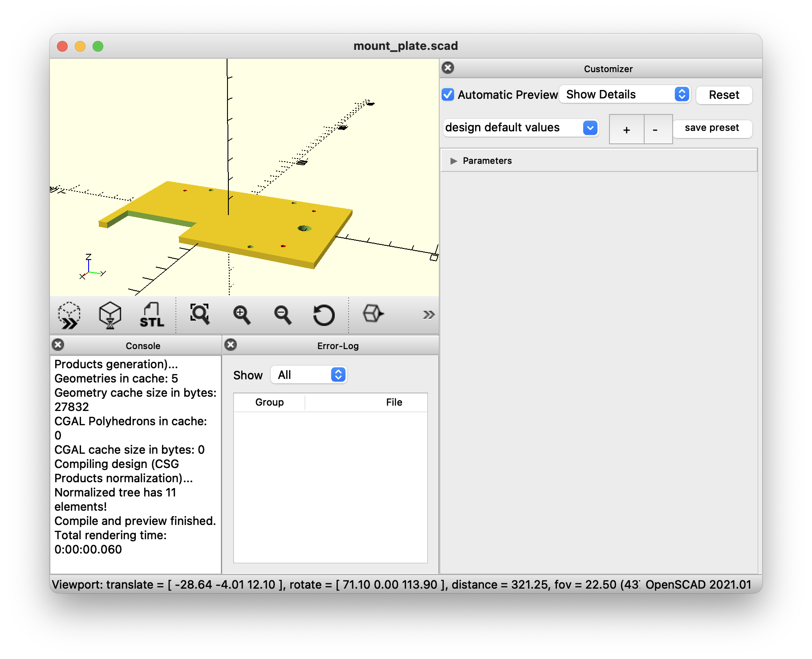812x659 pixels.
Task: Click the View All icon
Action: click(x=200, y=314)
